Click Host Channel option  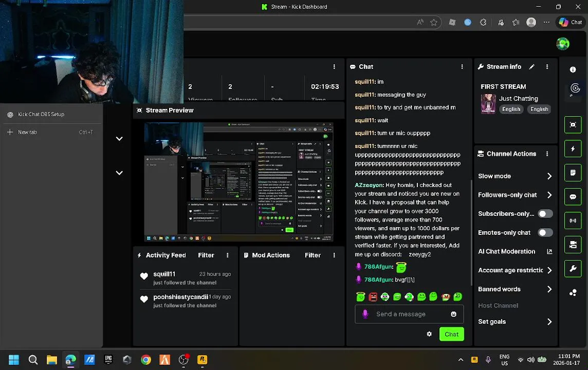(498, 306)
